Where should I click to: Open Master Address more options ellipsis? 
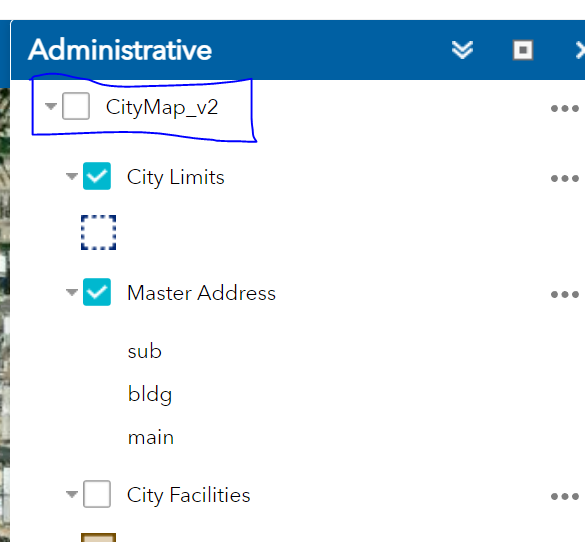coord(565,294)
